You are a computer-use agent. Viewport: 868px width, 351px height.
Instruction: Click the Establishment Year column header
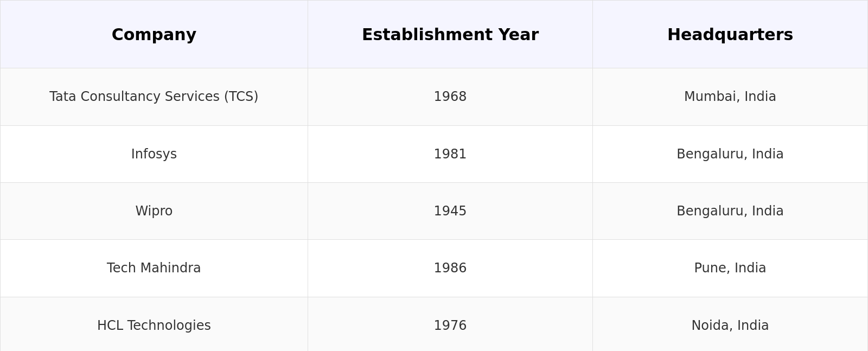point(450,35)
